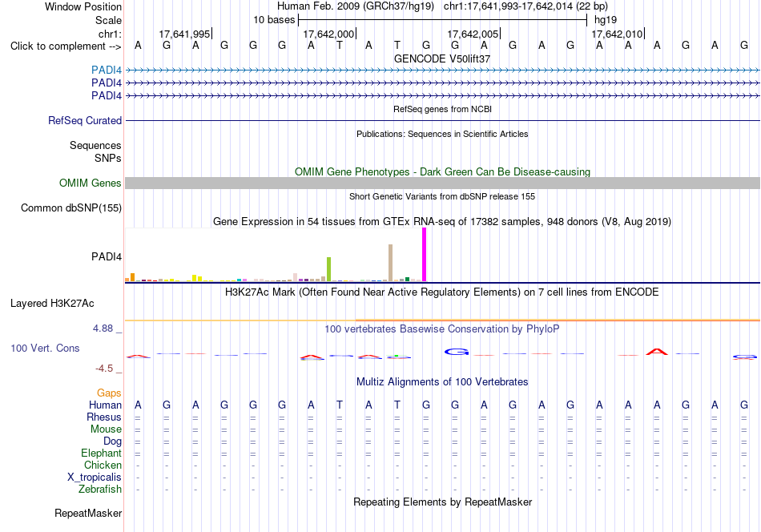761x532 pixels.
Task: Open 'Multiz Alignments of 100 Vertebrates' title
Action: [x=442, y=382]
